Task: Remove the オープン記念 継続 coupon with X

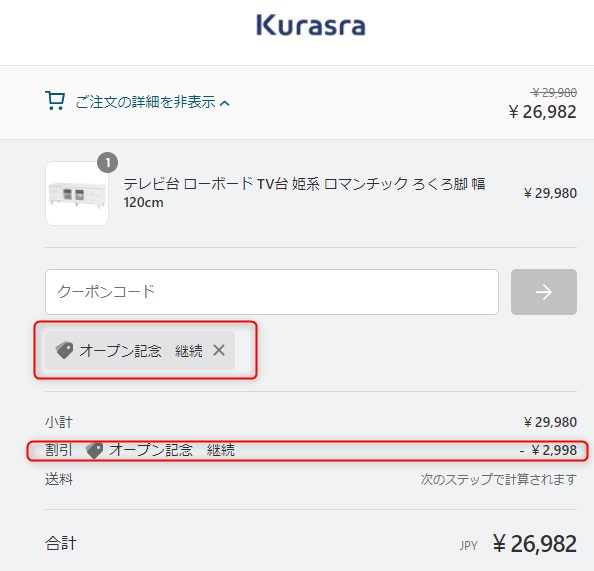Action: (219, 350)
